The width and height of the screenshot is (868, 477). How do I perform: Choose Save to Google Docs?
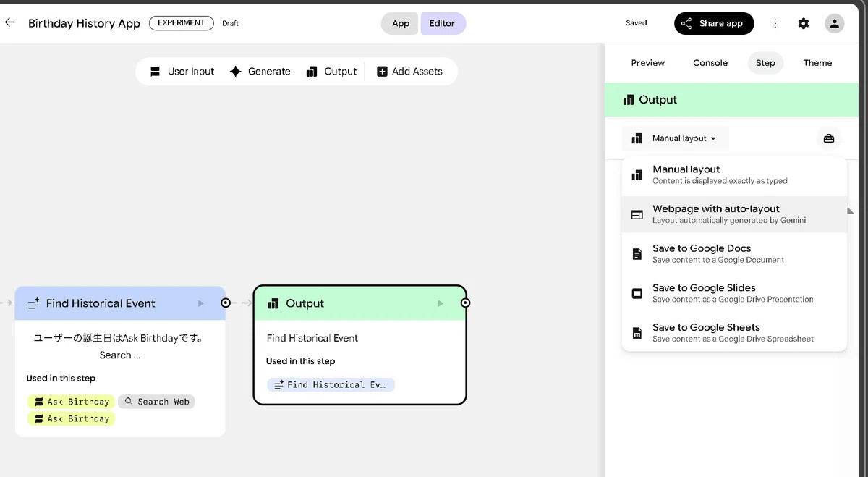pos(734,253)
